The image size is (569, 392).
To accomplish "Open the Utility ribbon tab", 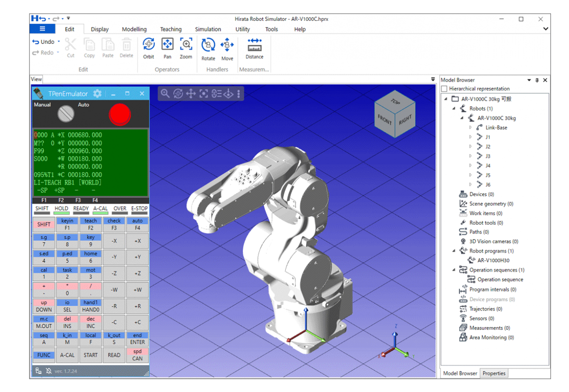I will [243, 29].
